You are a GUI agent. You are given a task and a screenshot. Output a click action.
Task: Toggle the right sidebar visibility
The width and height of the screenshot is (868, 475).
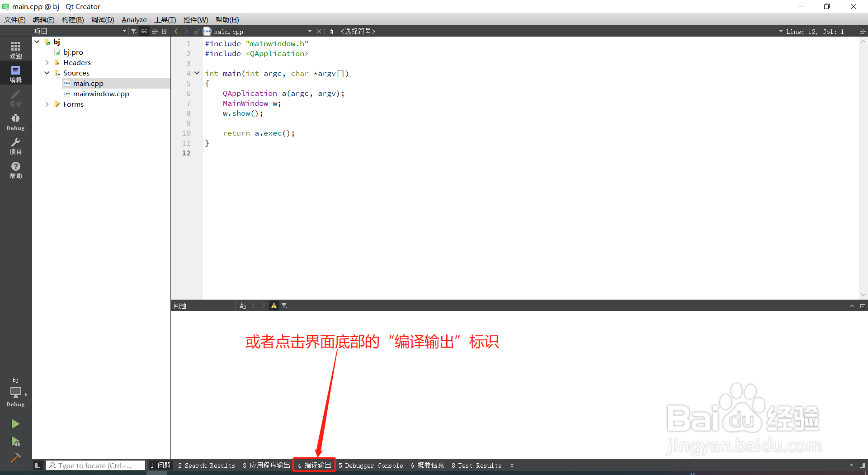[862, 465]
